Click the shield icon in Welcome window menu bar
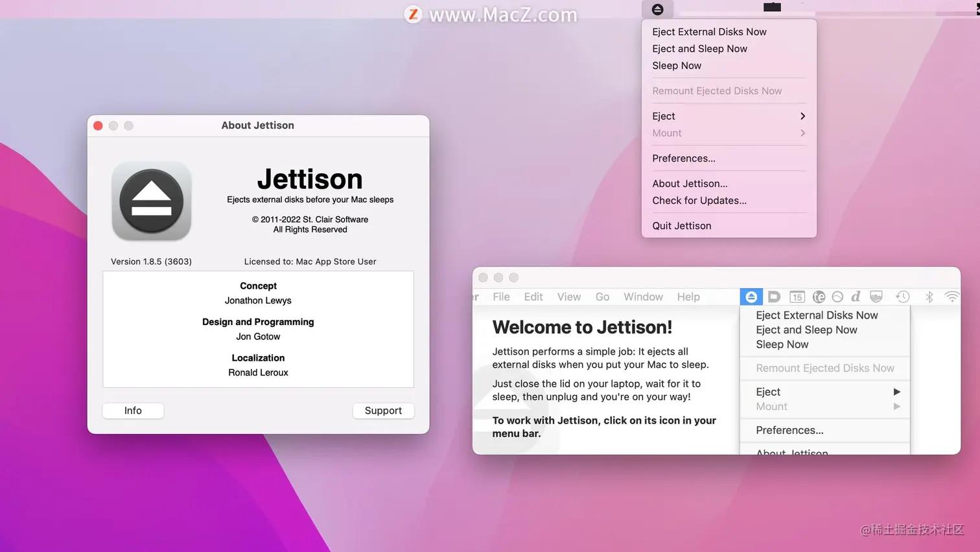Viewport: 980px width, 552px height. (876, 297)
